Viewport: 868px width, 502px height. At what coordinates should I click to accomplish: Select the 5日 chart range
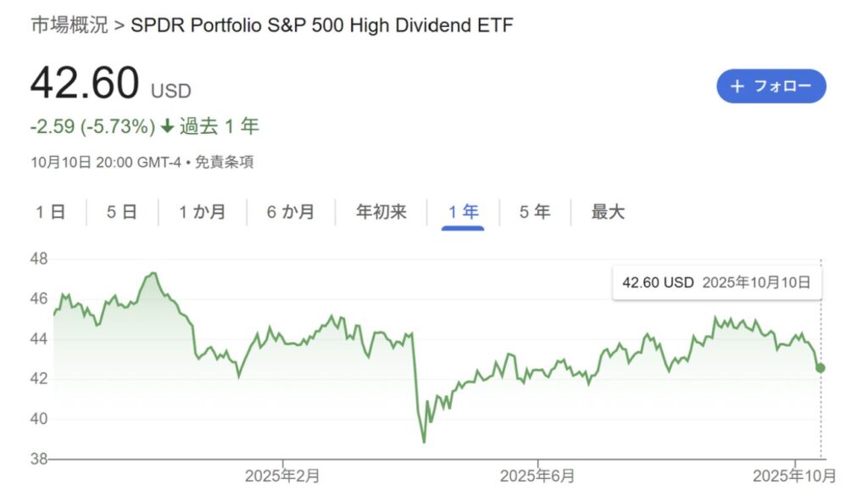122,212
